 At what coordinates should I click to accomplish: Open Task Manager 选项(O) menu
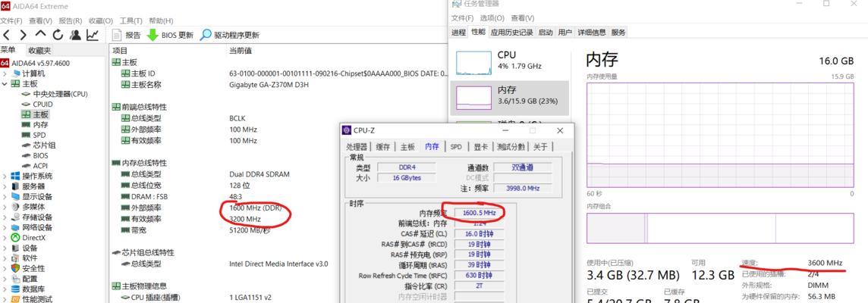492,18
